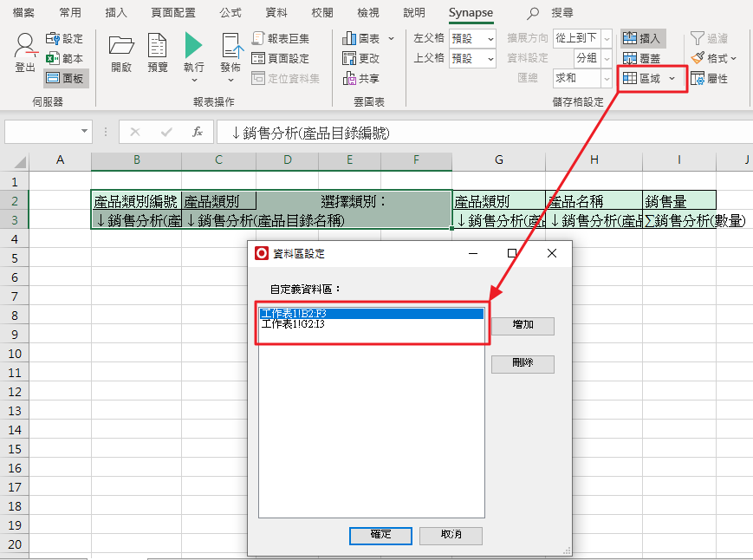The height and width of the screenshot is (560, 753).
Task: Click the 預覽 preview icon
Action: click(158, 48)
